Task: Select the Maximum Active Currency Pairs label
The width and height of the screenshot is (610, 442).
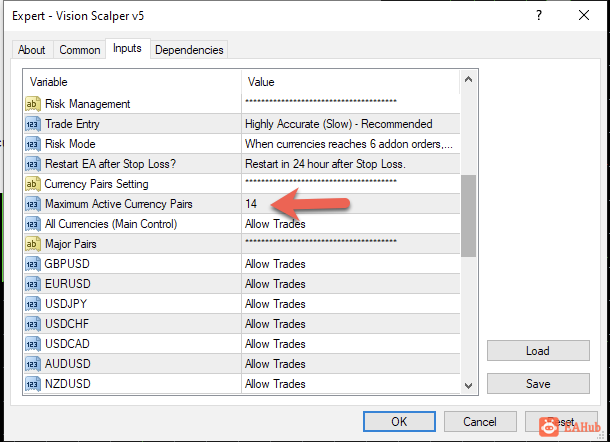Action: [x=119, y=204]
